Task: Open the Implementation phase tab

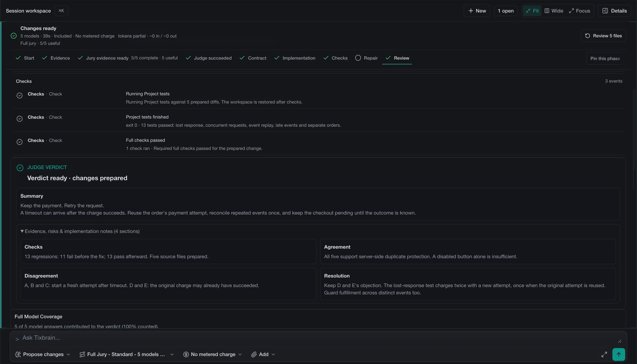Action: click(x=295, y=58)
